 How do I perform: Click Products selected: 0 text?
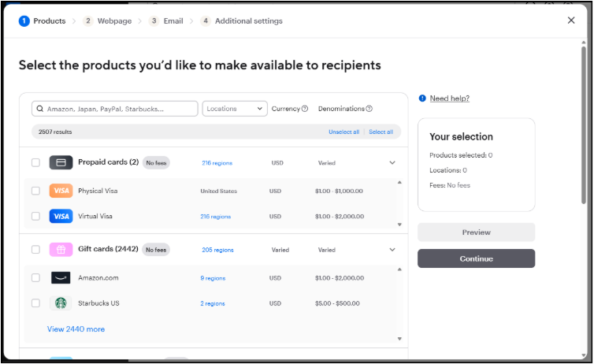461,155
